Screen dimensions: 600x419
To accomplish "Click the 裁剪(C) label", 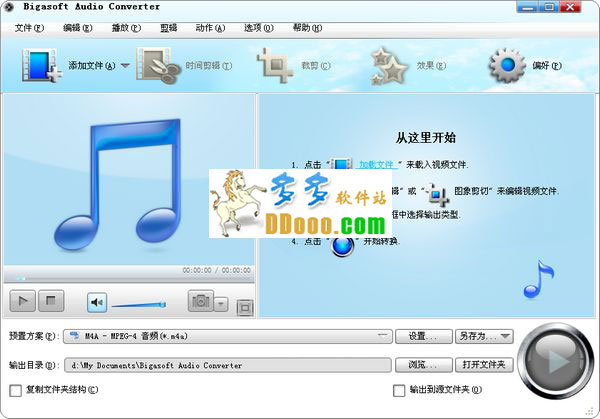I will 316,66.
